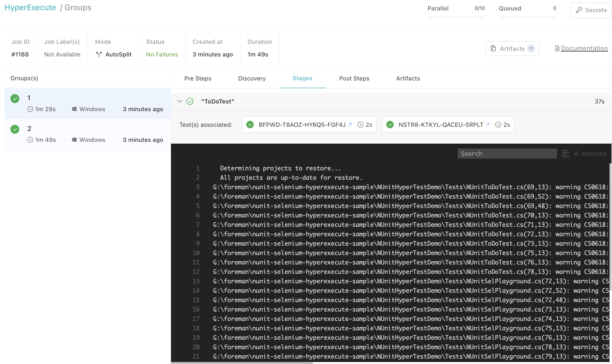Select Group 1 from the groups list
This screenshot has width=612, height=364.
87,103
